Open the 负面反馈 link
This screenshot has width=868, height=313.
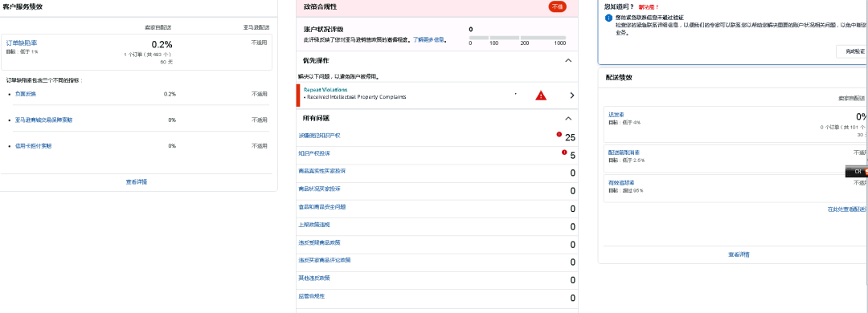(26, 94)
